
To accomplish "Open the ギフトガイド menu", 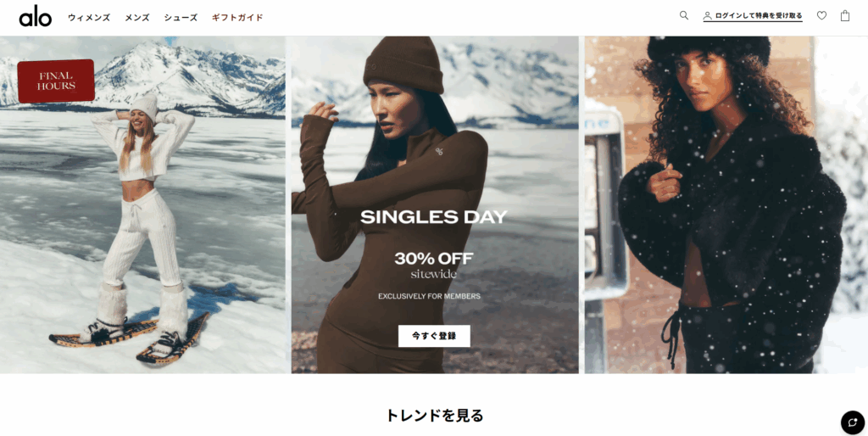I will [x=237, y=18].
